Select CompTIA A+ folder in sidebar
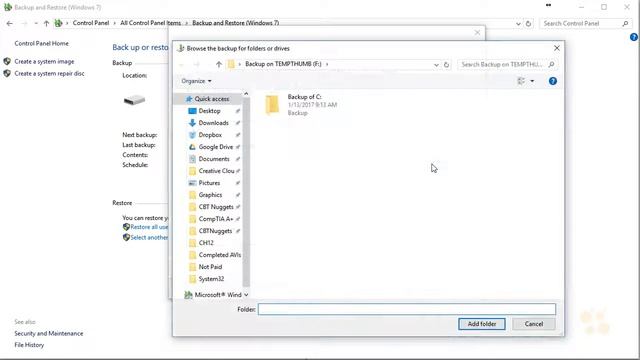Screen dimensions: 640x360 pyautogui.click(x=216, y=219)
